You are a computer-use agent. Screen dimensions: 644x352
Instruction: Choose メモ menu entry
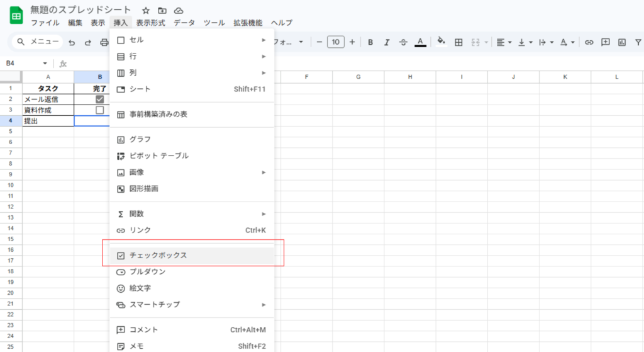(192, 346)
